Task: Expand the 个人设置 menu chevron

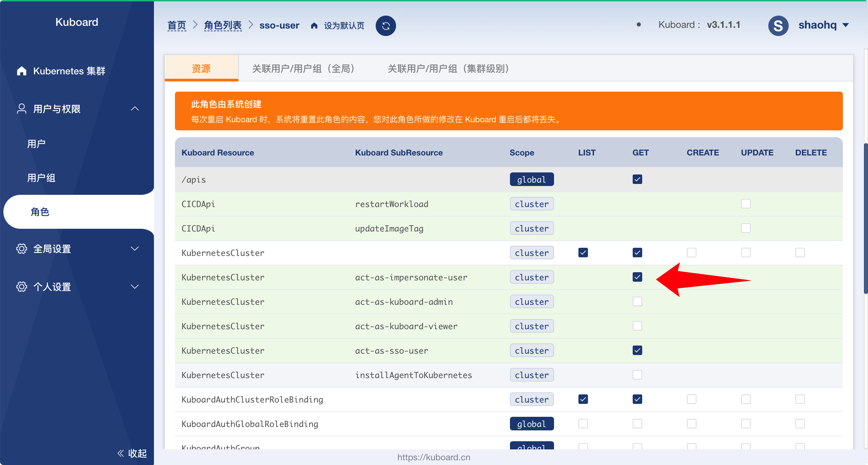Action: tap(135, 286)
